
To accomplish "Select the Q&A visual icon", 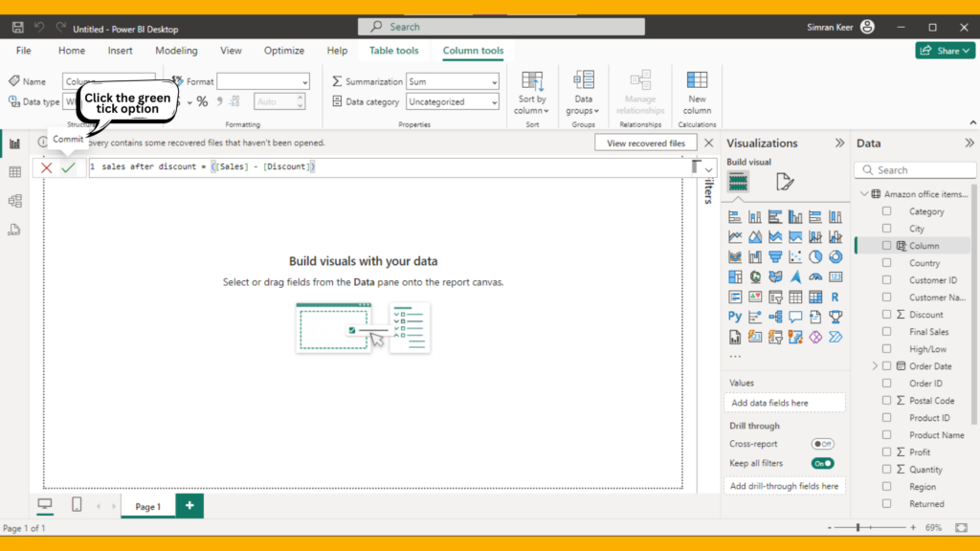I will (795, 317).
